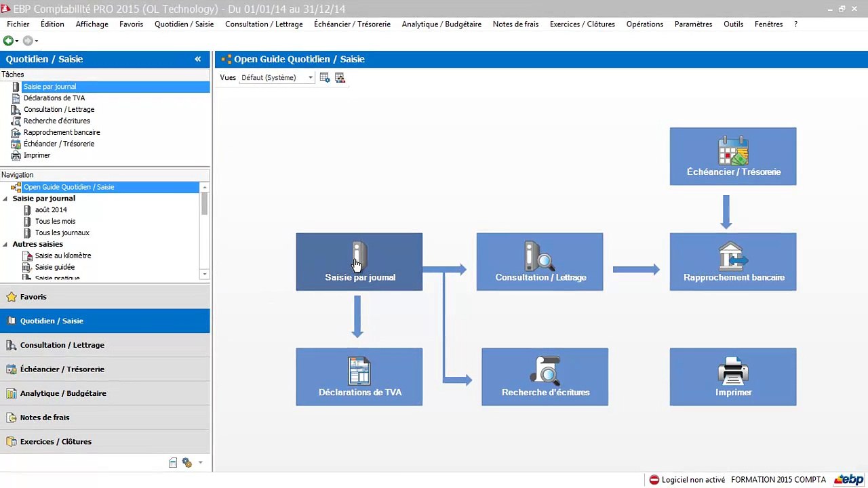The height and width of the screenshot is (488, 868).
Task: Open the Affichage menu
Action: pos(92,24)
